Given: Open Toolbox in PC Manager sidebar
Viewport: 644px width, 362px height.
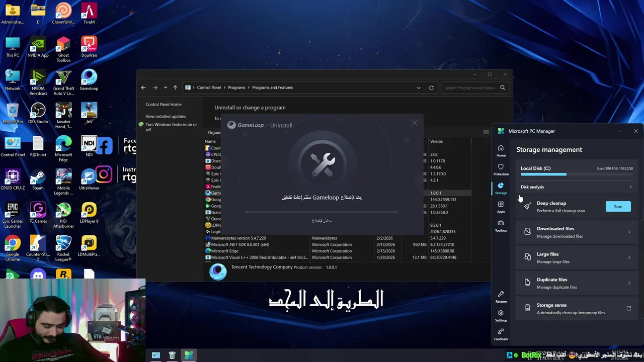Looking at the screenshot, I should [501, 226].
